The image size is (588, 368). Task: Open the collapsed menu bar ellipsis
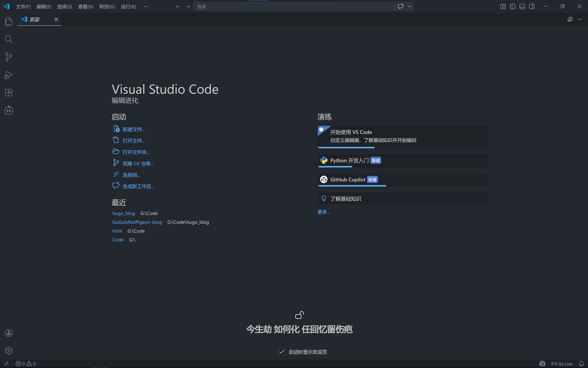pyautogui.click(x=146, y=7)
